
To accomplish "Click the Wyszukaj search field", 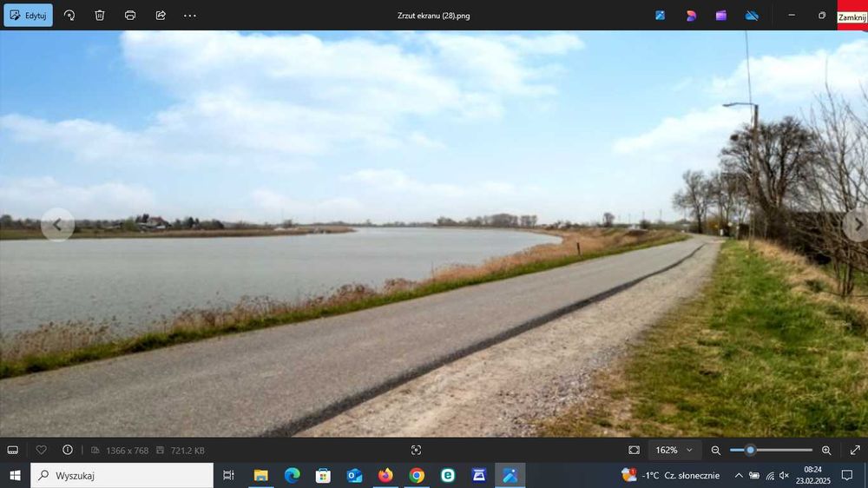I will pos(122,475).
